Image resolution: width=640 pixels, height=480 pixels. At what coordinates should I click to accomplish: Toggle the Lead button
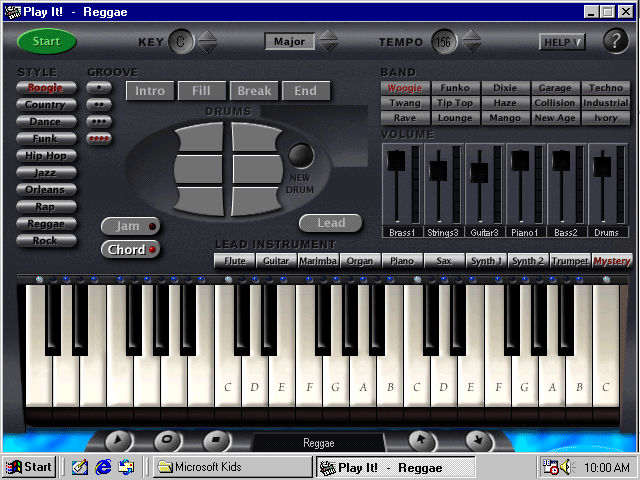[331, 223]
